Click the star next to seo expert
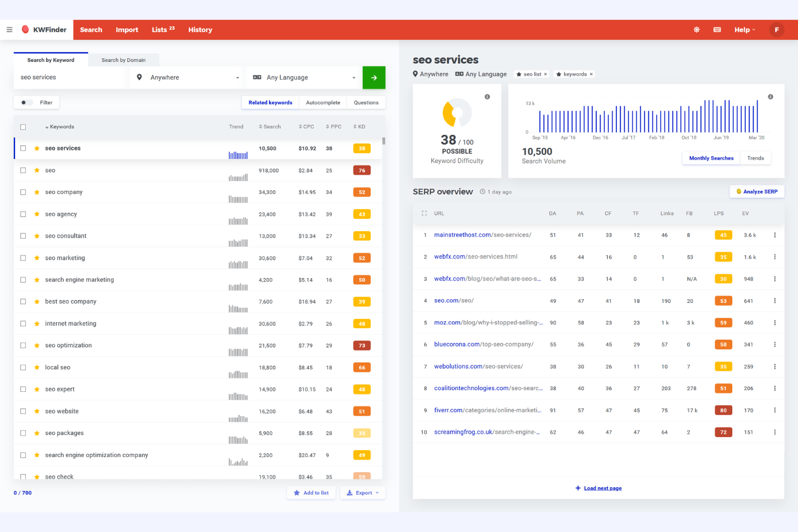 37,389
